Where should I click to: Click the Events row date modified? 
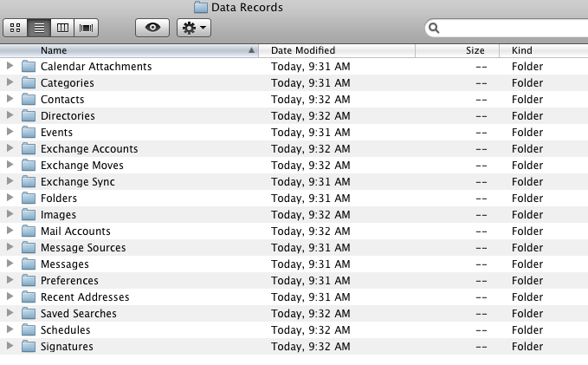(311, 132)
